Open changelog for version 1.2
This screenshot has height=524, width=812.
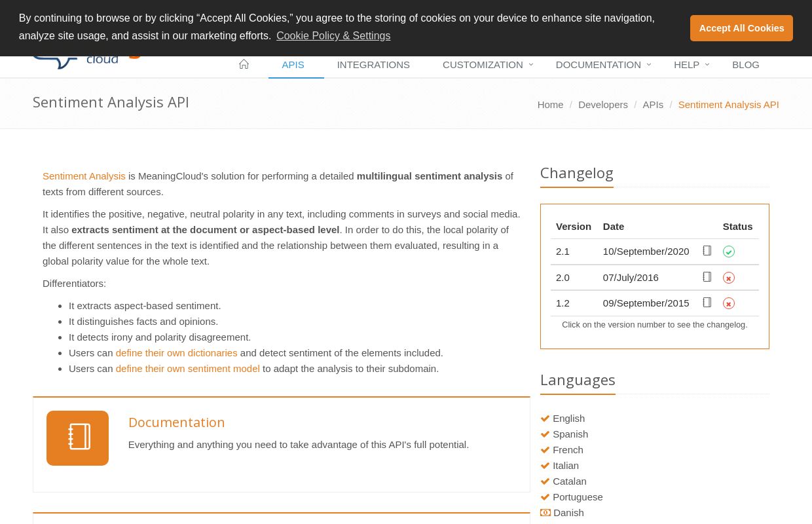coord(563,303)
